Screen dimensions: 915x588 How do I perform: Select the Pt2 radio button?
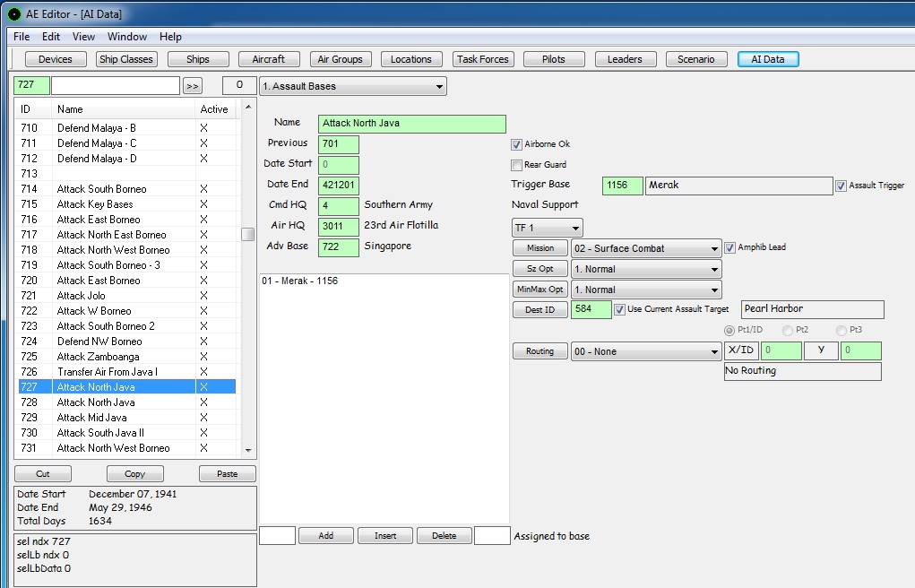[x=787, y=331]
